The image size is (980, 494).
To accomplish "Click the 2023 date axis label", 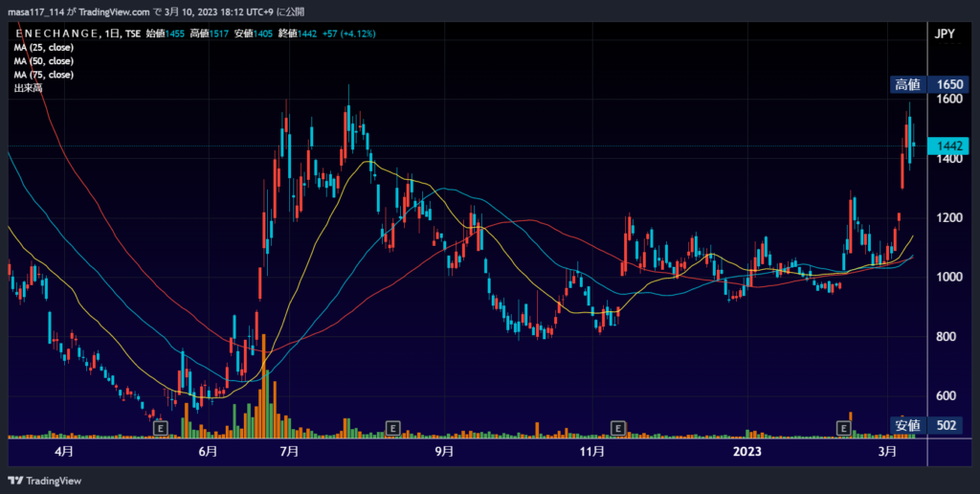I will pyautogui.click(x=746, y=452).
